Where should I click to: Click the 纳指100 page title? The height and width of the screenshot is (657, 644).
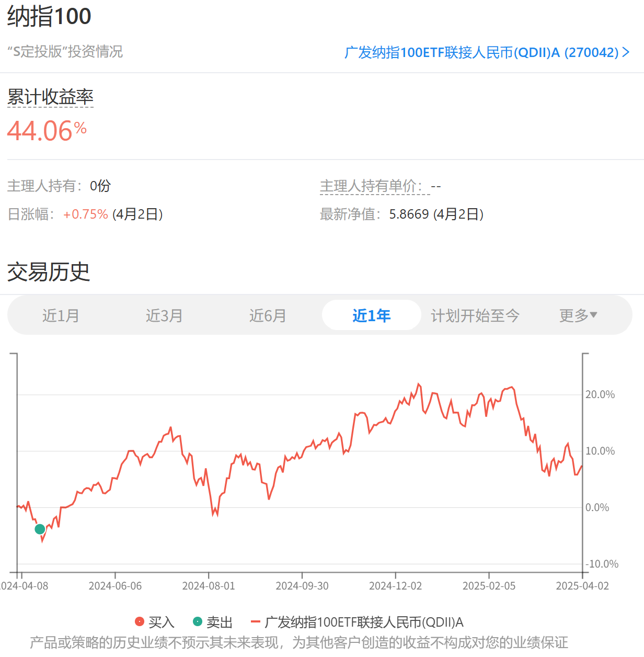49,16
